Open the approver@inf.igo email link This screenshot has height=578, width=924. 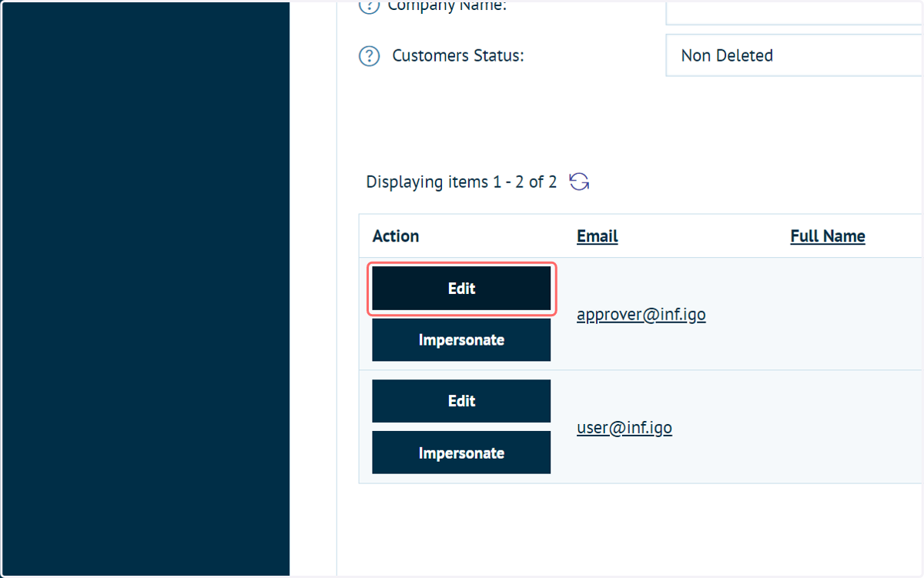pyautogui.click(x=641, y=315)
